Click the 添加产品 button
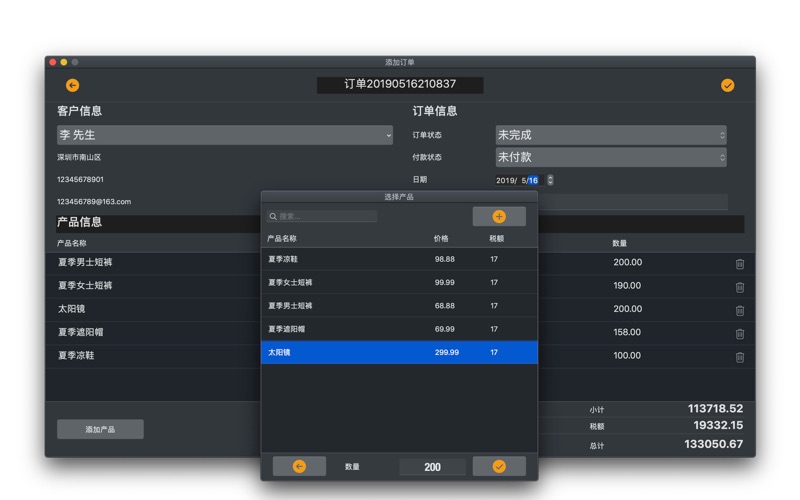The width and height of the screenshot is (800, 500). pos(100,429)
